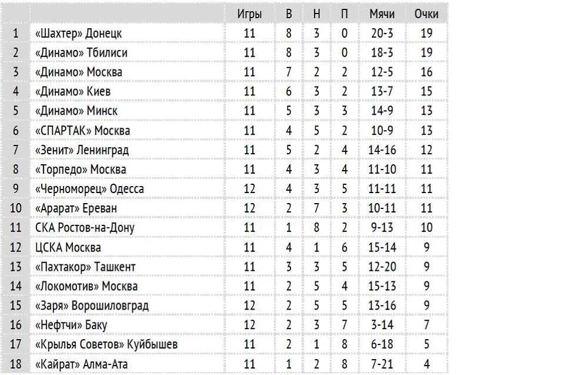Viewport: 588px width, 375px height.
Task: Select the «Динамо» Тбилиси row
Action: pos(225,53)
